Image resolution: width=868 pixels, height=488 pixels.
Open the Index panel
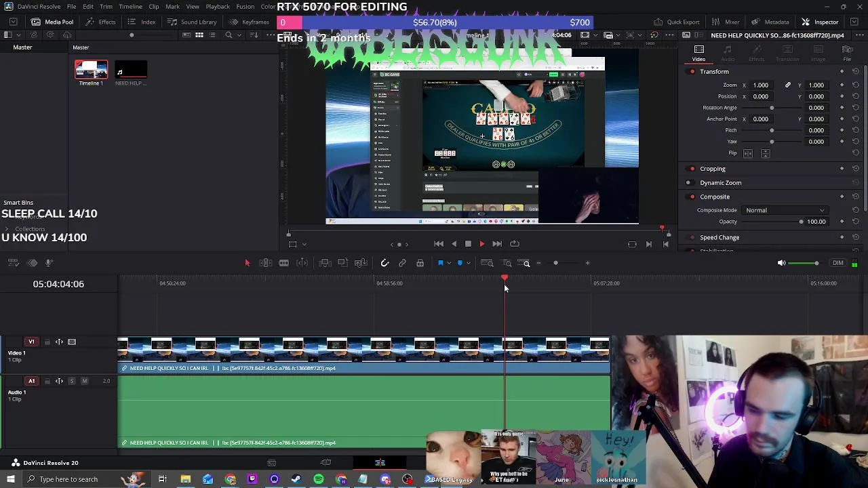(141, 22)
